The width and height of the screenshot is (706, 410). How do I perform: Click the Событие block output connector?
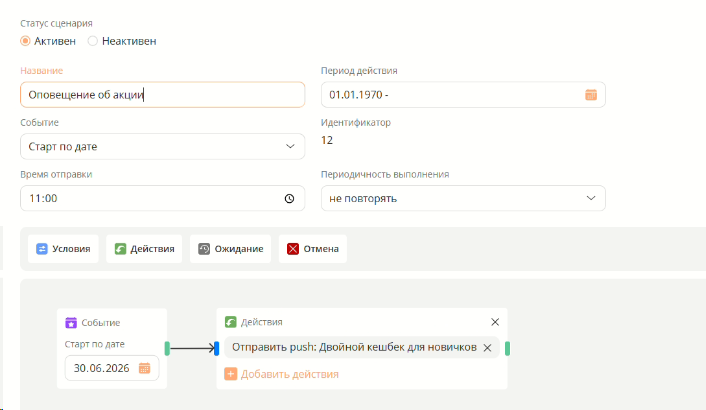(167, 348)
